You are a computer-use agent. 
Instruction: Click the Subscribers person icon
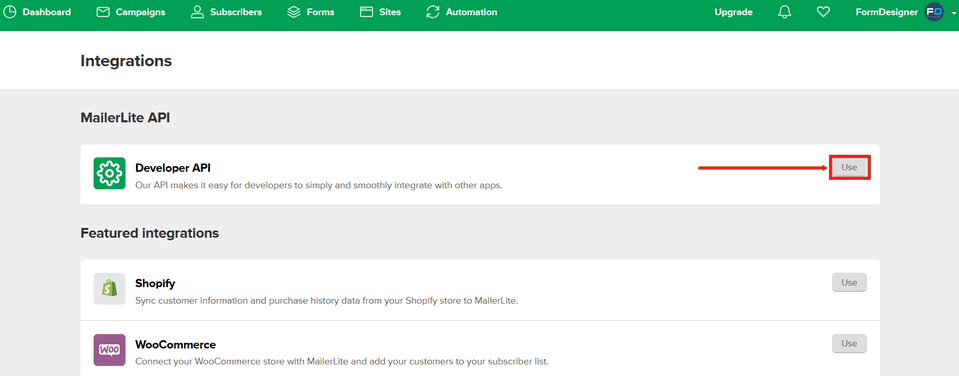[x=197, y=12]
